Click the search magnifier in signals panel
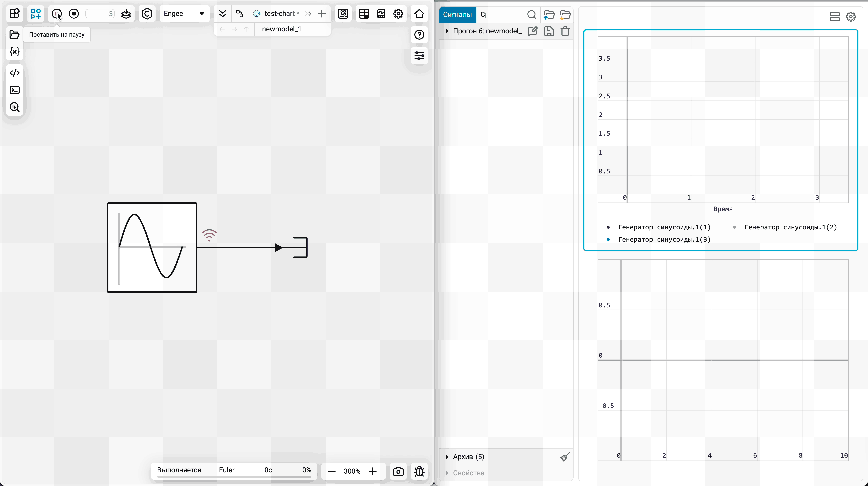This screenshot has height=486, width=868. click(531, 15)
